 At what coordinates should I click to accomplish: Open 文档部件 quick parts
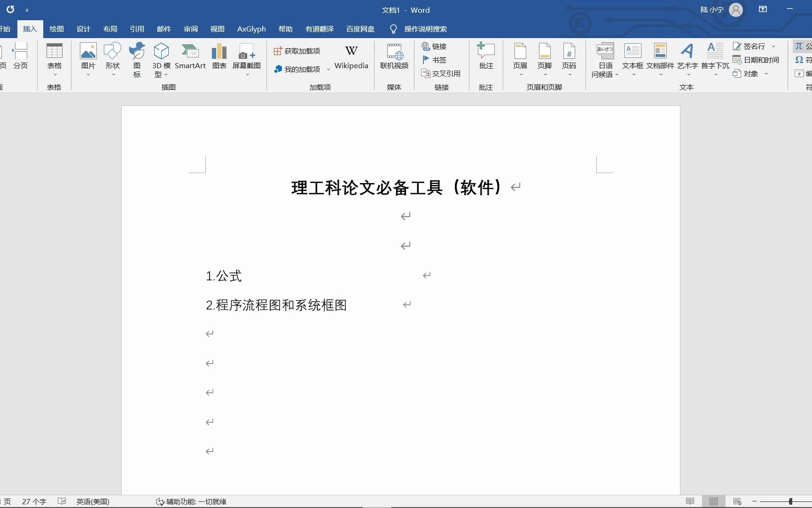coord(660,60)
